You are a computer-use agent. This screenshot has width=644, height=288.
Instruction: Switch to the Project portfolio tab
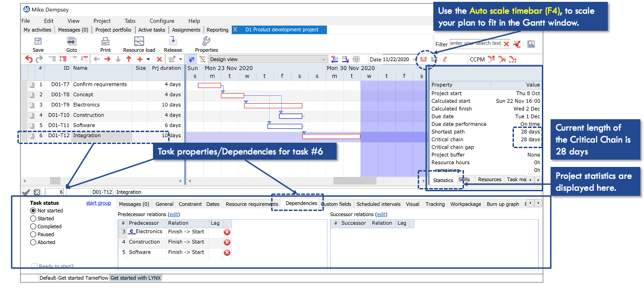tap(113, 30)
